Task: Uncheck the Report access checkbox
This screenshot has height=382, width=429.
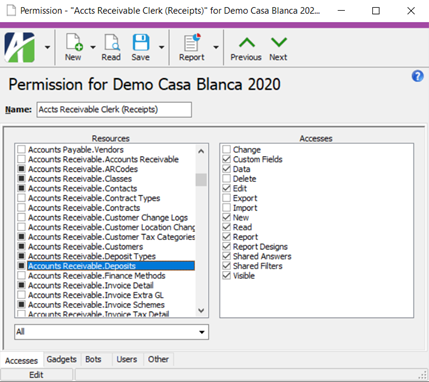Action: 227,237
